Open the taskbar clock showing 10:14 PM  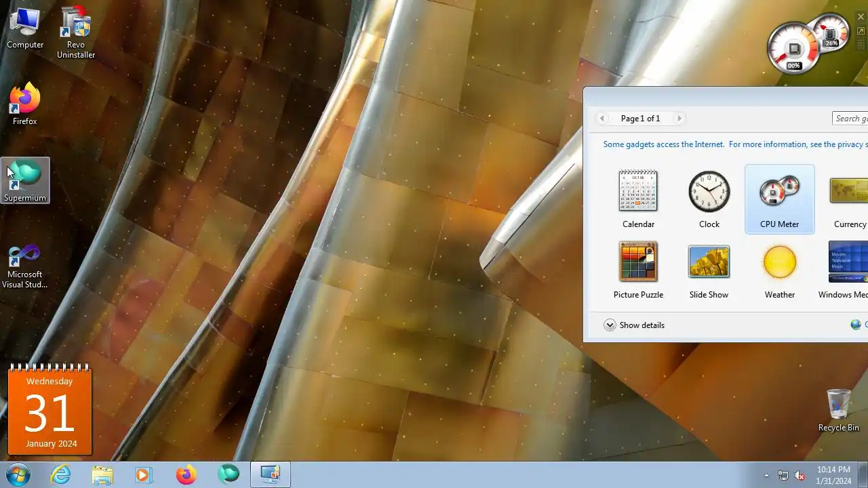[x=833, y=475]
